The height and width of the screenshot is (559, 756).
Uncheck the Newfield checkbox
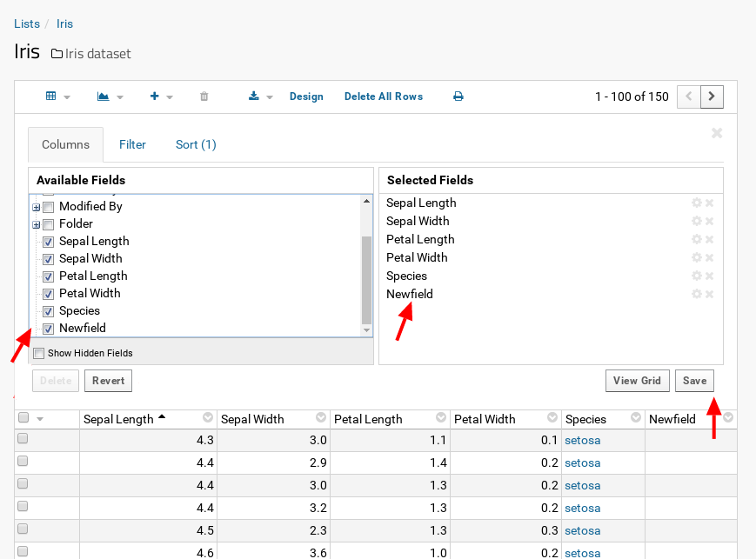(x=49, y=329)
